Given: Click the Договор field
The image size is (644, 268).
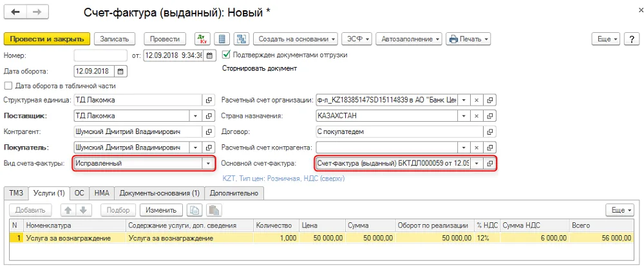Looking at the screenshot, I should (399, 131).
